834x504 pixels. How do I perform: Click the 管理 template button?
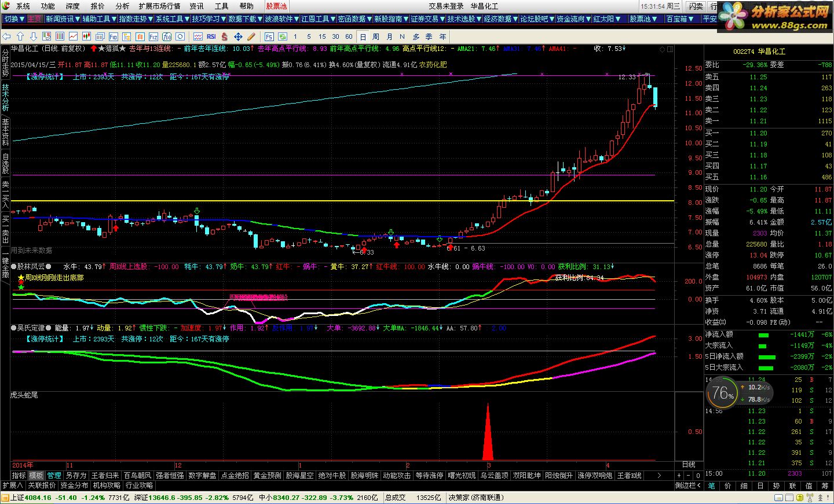click(x=54, y=476)
